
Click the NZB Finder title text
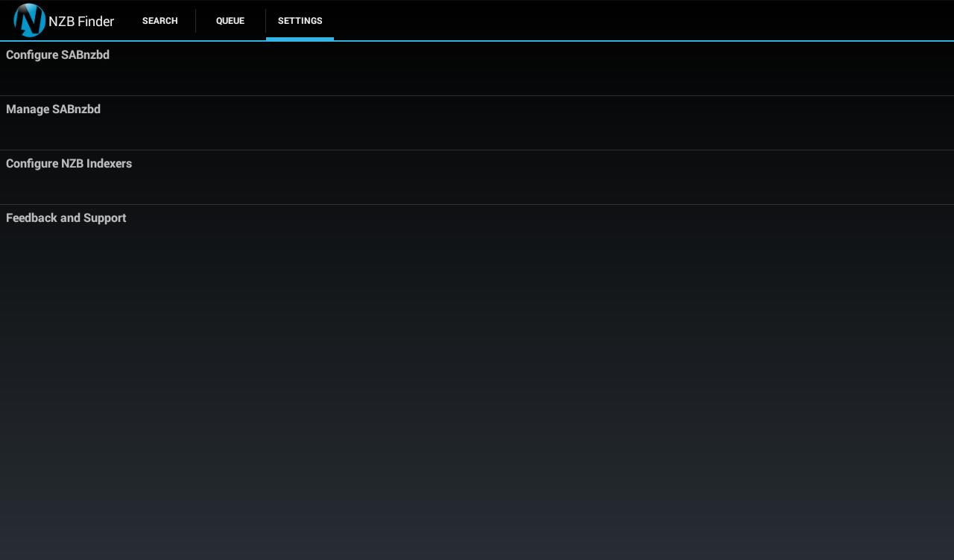coord(81,22)
